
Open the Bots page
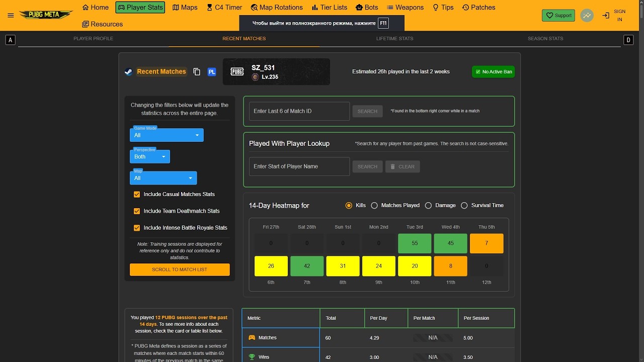tap(367, 8)
